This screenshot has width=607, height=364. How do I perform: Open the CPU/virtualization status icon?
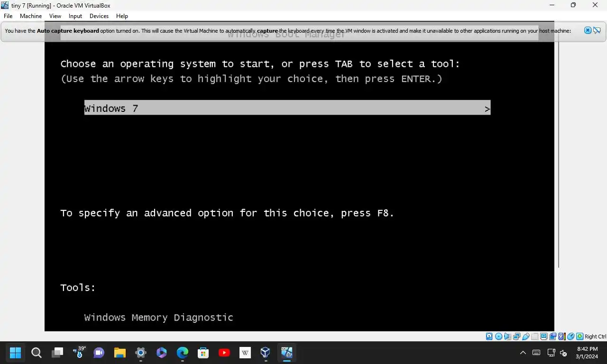[562, 337]
